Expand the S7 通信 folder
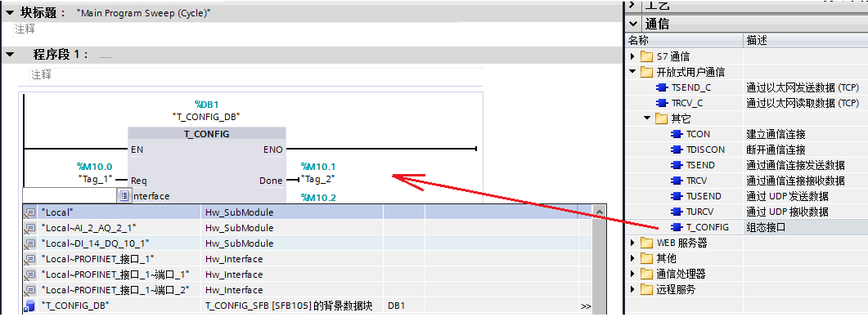The height and width of the screenshot is (317, 868). click(632, 56)
